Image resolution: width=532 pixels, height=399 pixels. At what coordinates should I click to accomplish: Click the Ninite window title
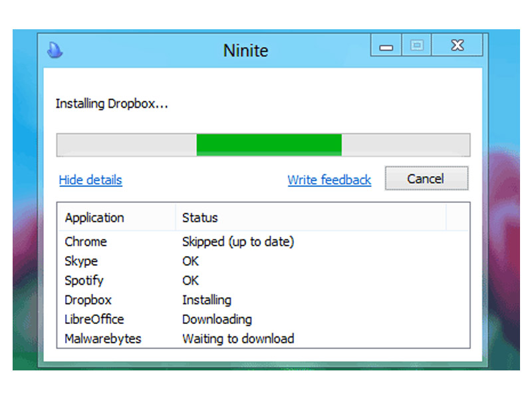click(245, 51)
